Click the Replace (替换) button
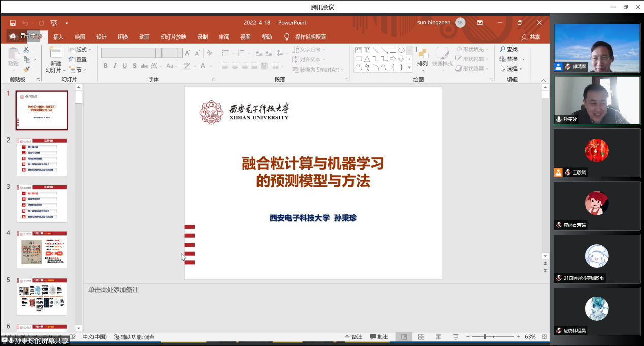 tap(508, 59)
